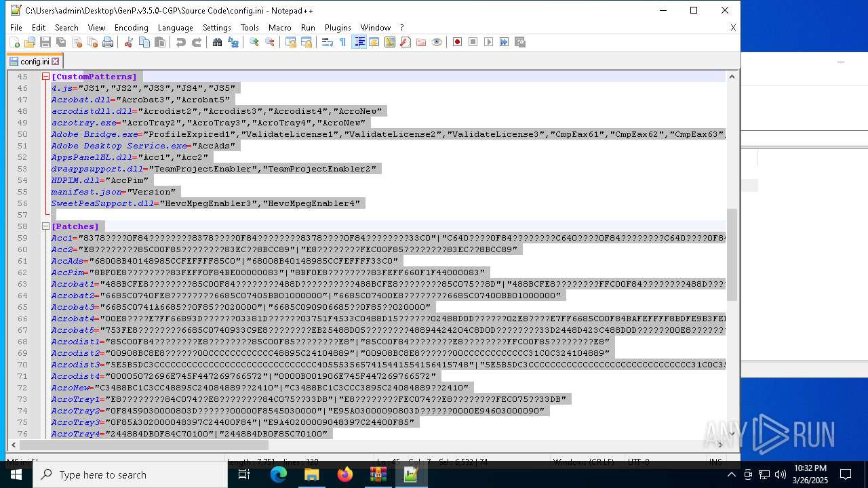The width and height of the screenshot is (868, 488).
Task: Click the editor's scroll up arrow
Action: (732, 77)
